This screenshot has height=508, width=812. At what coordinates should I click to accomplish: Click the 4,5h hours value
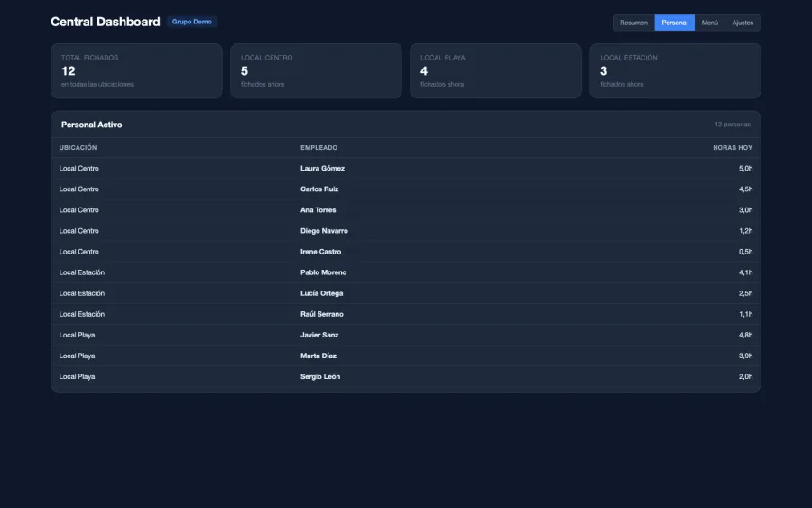tap(745, 189)
